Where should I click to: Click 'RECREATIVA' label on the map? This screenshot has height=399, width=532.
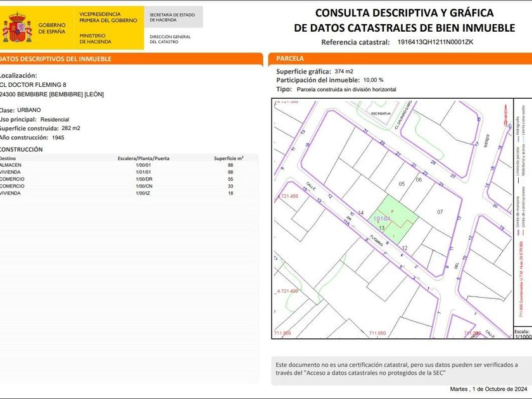pyautogui.click(x=381, y=113)
